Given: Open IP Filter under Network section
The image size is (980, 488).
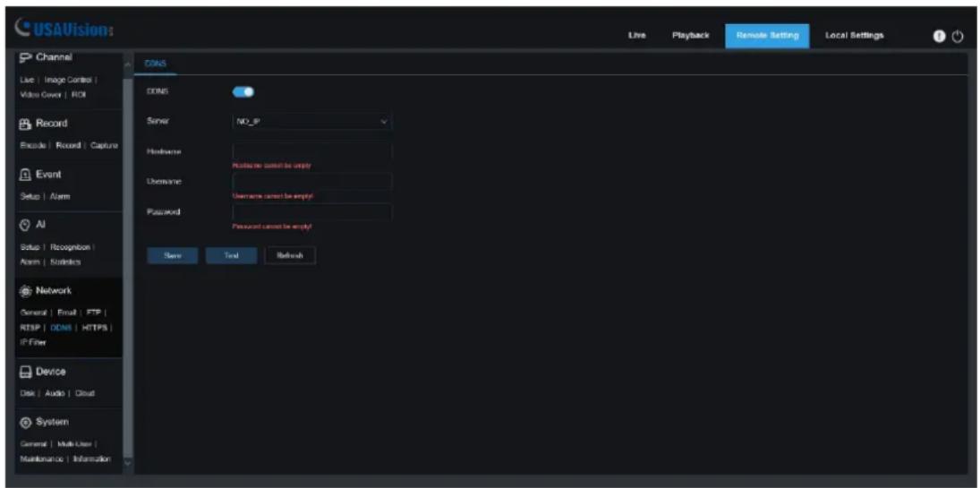Looking at the screenshot, I should click(31, 341).
